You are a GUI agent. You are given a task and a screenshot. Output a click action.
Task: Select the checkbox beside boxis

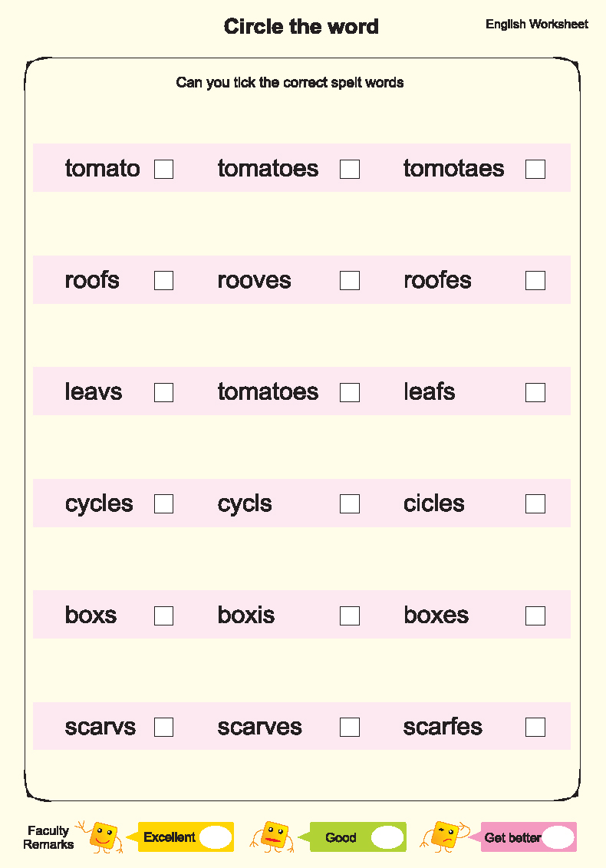[350, 616]
